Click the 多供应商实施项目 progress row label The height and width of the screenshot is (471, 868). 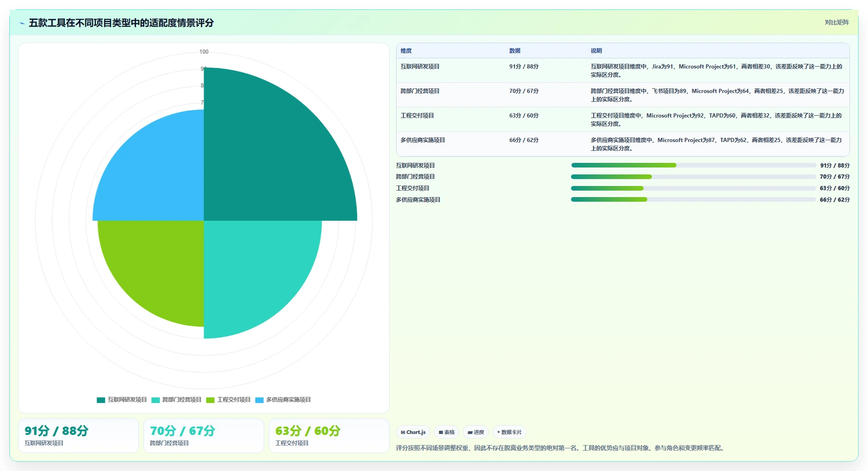click(x=418, y=200)
